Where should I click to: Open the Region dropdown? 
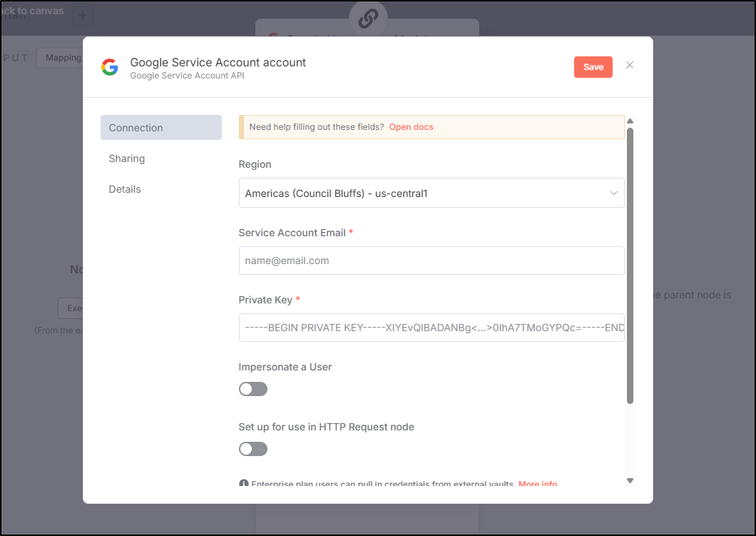click(x=431, y=193)
